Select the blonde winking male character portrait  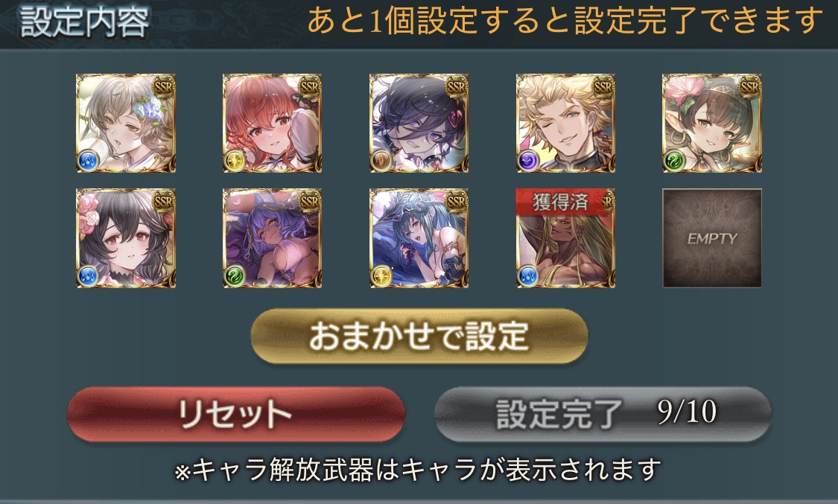click(x=565, y=124)
